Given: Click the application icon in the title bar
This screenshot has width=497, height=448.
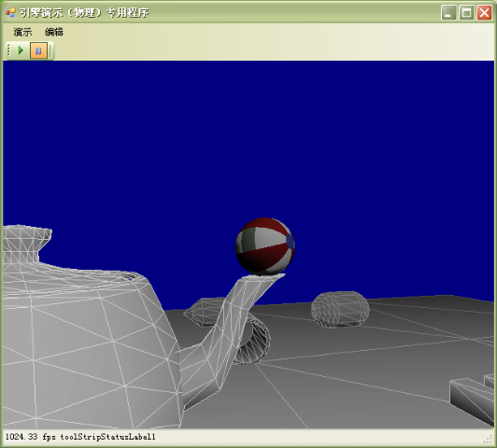Looking at the screenshot, I should click(11, 13).
